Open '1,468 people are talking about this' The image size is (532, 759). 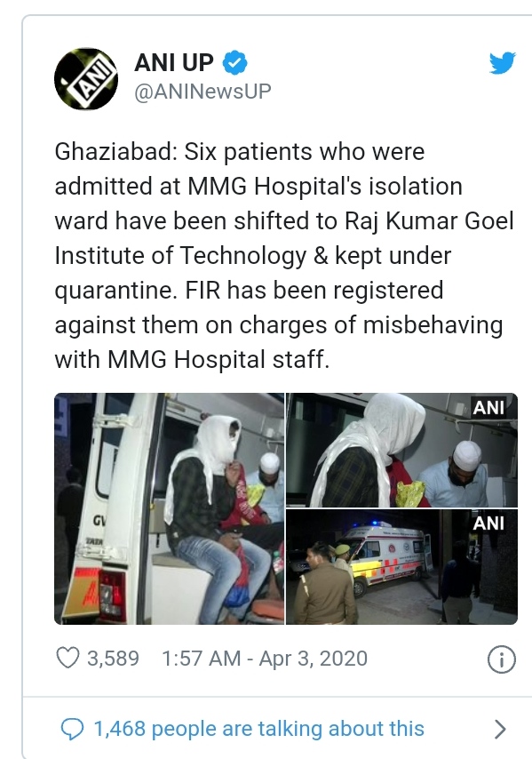(x=258, y=729)
